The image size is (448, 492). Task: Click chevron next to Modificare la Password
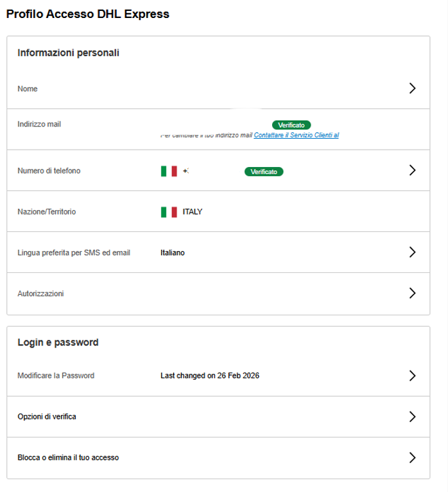[412, 376]
